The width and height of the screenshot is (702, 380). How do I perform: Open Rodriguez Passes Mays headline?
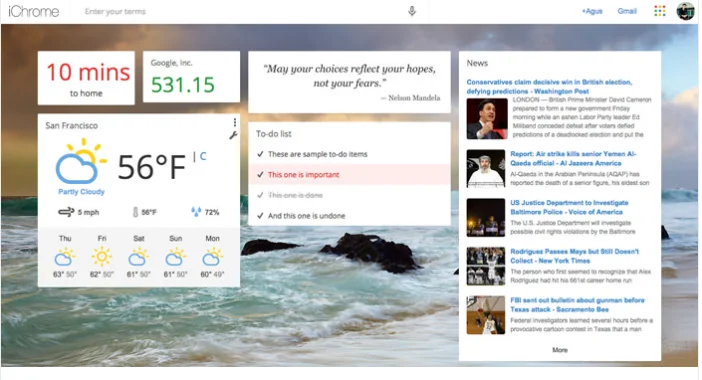[x=574, y=256]
